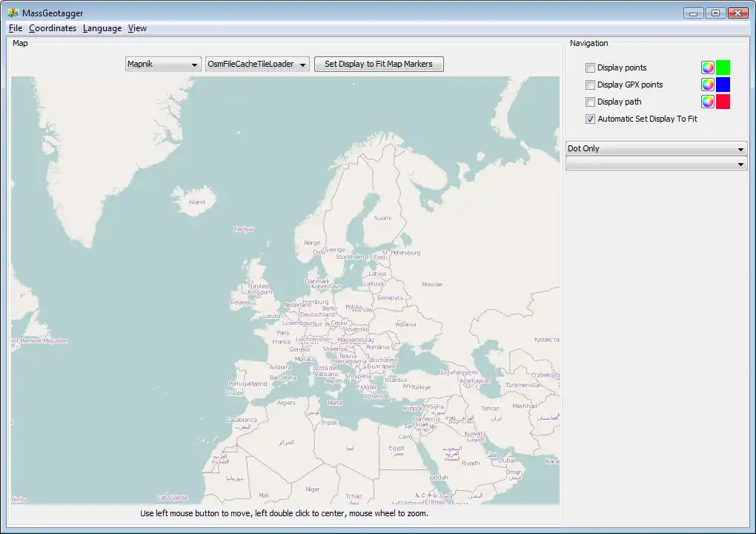The width and height of the screenshot is (756, 534).
Task: Open the Coordinates menu
Action: (x=53, y=28)
